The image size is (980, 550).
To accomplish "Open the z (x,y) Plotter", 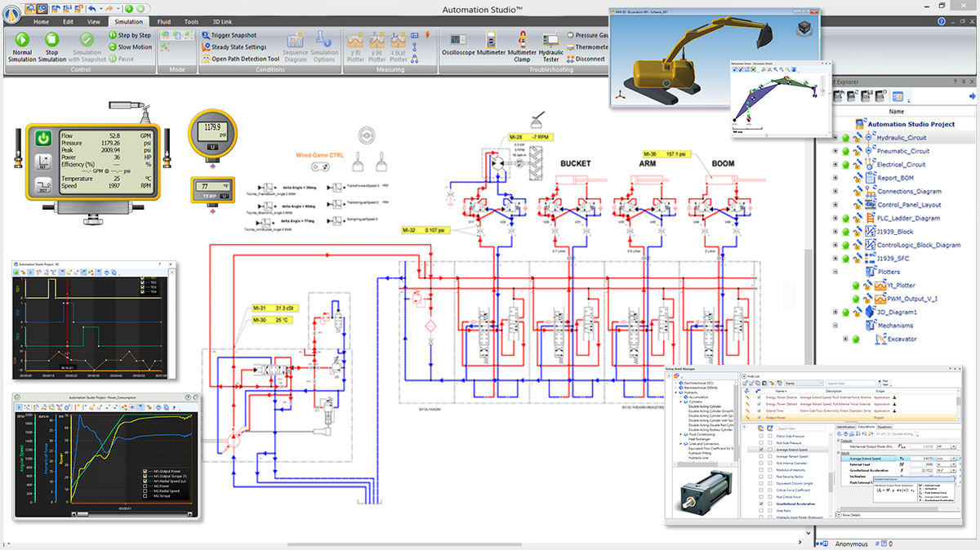I will (x=397, y=47).
